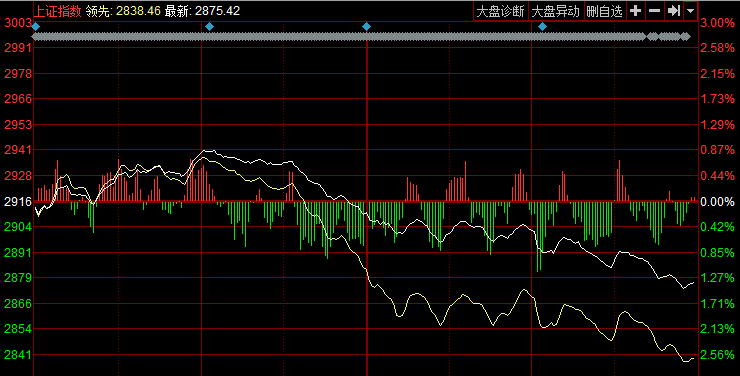Click the plus zoom-in icon
740x376 pixels.
[x=635, y=11]
